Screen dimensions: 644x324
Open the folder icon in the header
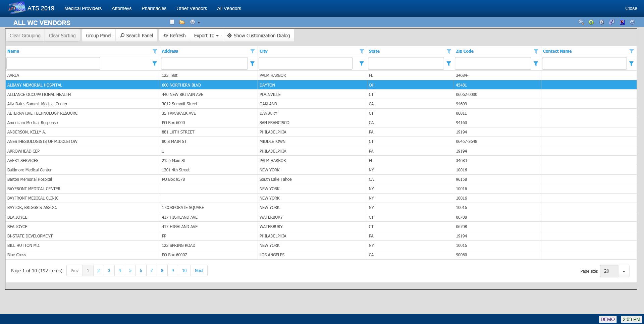coord(182,22)
